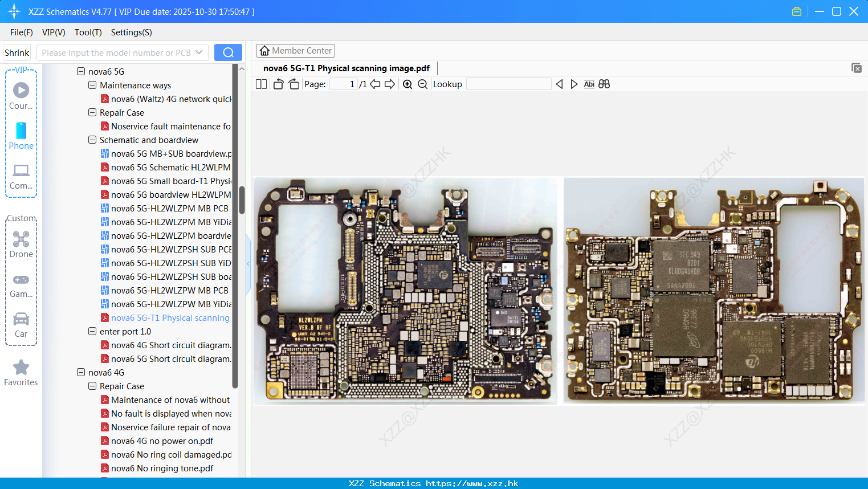Screen dimensions: 868x489
Task: Click the tree panel scroll-up arrow
Action: 242,69
